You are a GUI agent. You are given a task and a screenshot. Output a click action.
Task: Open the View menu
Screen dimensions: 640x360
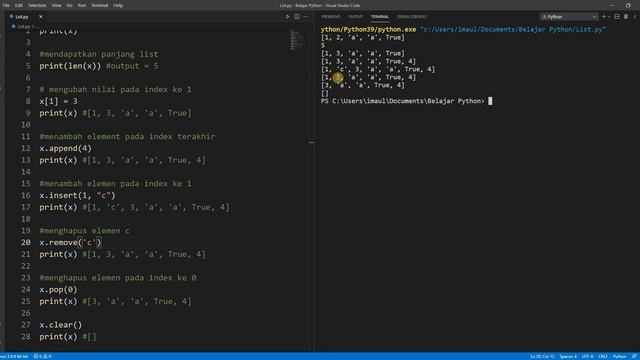(56, 5)
